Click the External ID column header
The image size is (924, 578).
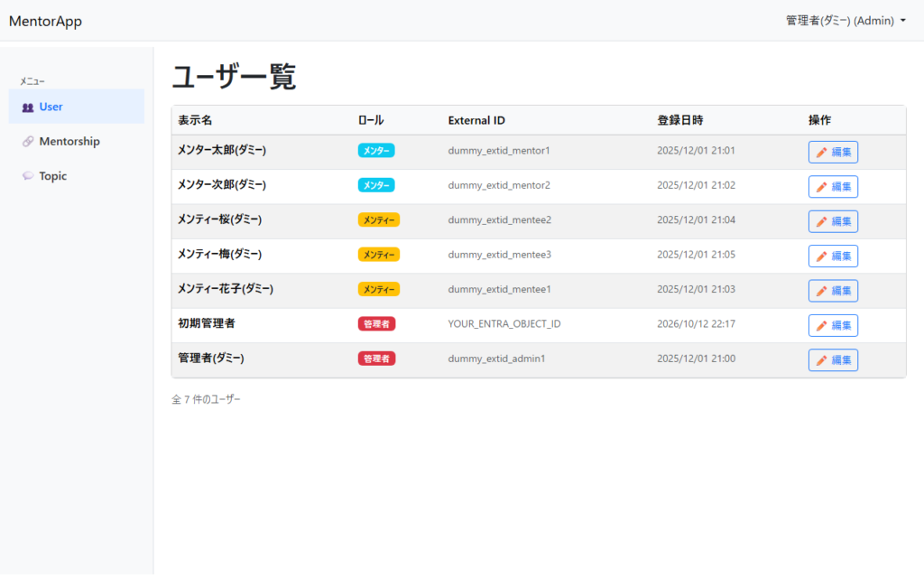coord(476,120)
